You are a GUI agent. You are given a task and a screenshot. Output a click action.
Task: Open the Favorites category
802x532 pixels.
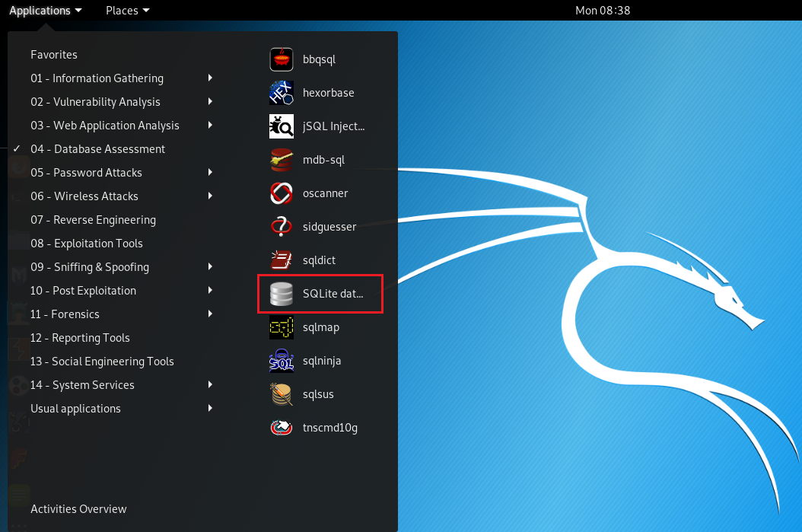(54, 55)
